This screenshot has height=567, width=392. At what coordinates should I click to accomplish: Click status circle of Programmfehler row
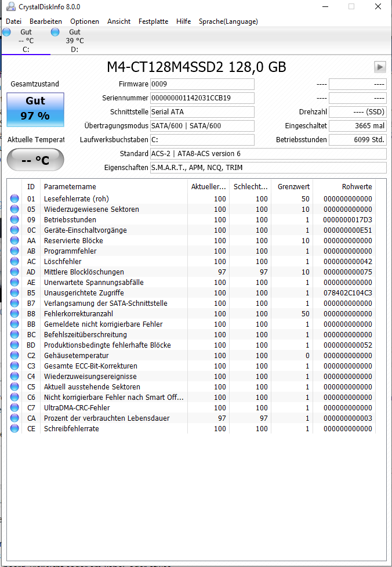pos(14,251)
